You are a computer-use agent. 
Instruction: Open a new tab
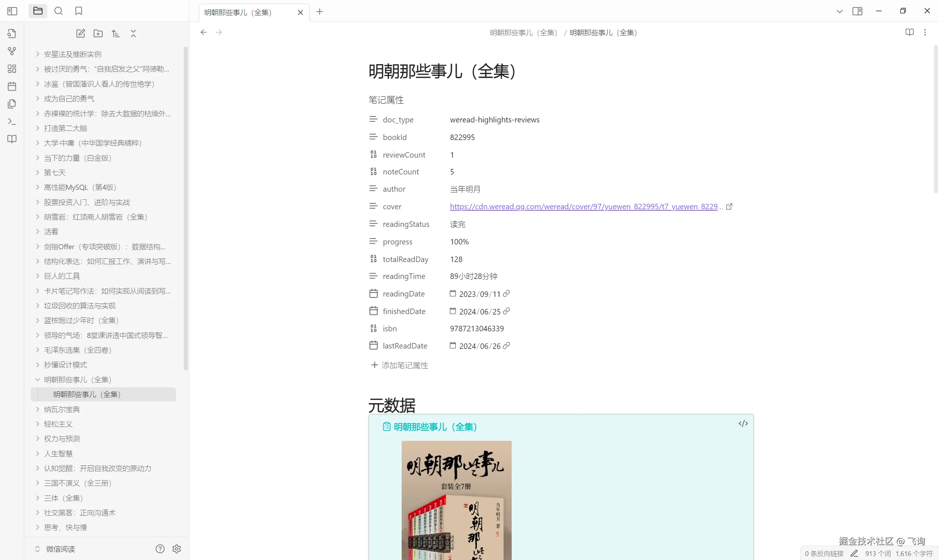point(320,12)
